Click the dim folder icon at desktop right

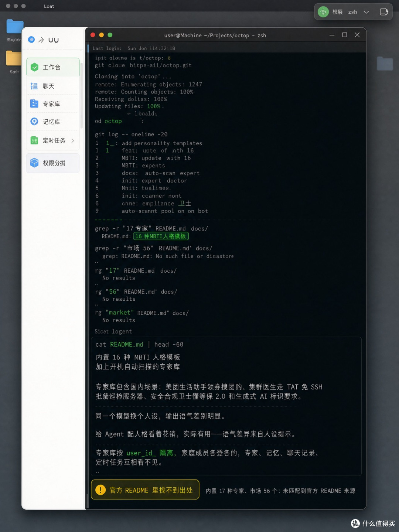coord(385,64)
